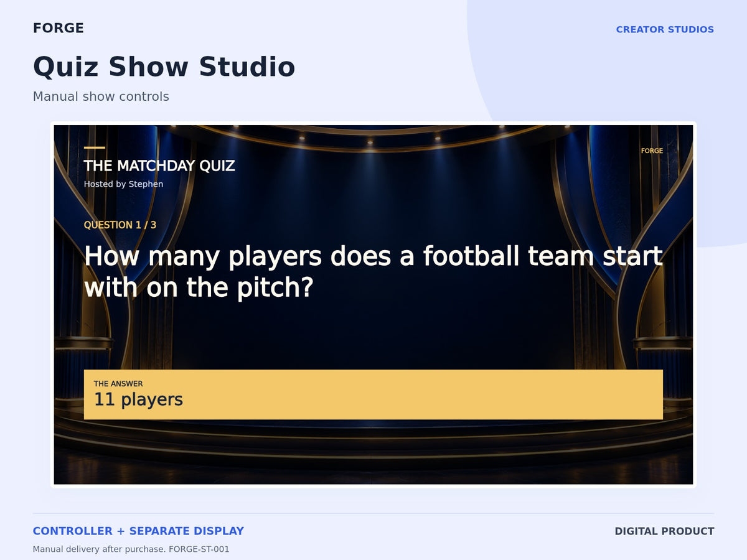Click the Manual show controls subtitle
Viewport: 747px width, 560px height.
point(101,96)
